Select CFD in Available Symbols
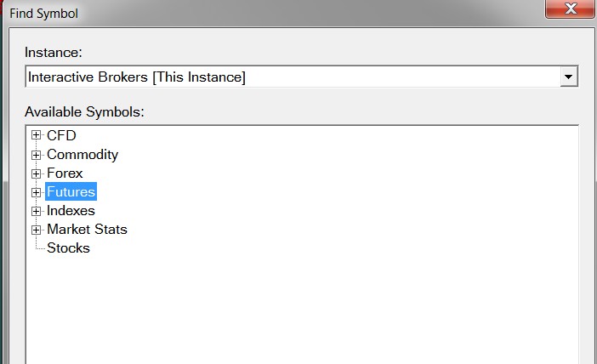Viewport: 597px width, 364px height. (x=61, y=136)
